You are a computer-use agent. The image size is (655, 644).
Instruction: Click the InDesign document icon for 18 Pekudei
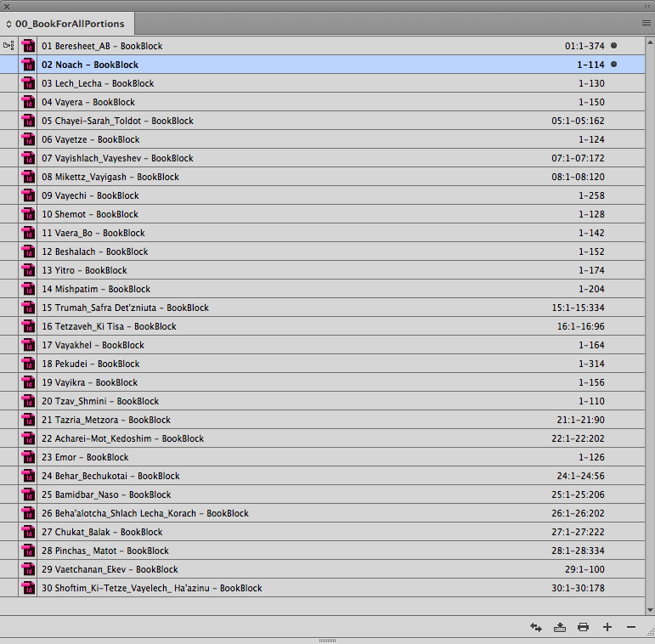click(28, 364)
